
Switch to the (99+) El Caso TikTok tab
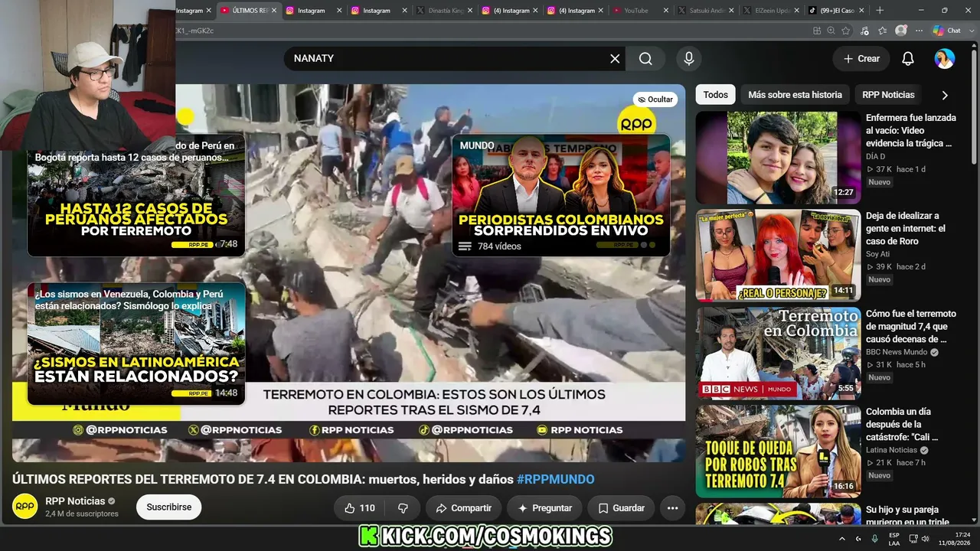click(x=835, y=11)
